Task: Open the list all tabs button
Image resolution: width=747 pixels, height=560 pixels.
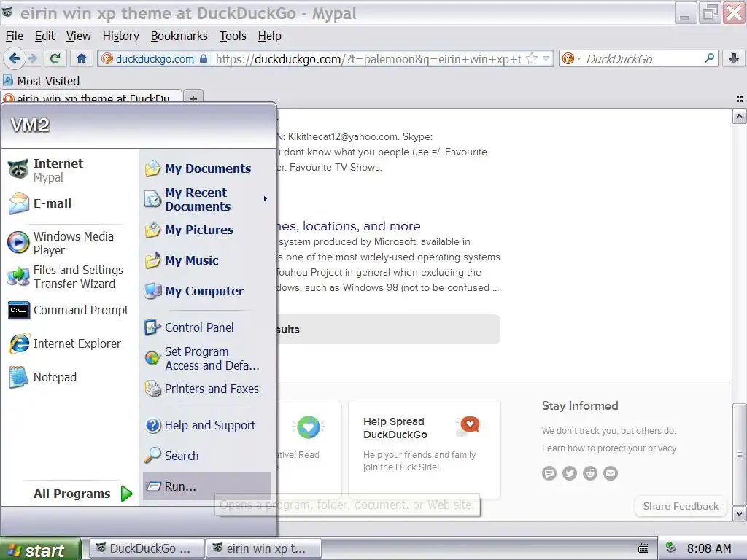Action: tap(739, 99)
